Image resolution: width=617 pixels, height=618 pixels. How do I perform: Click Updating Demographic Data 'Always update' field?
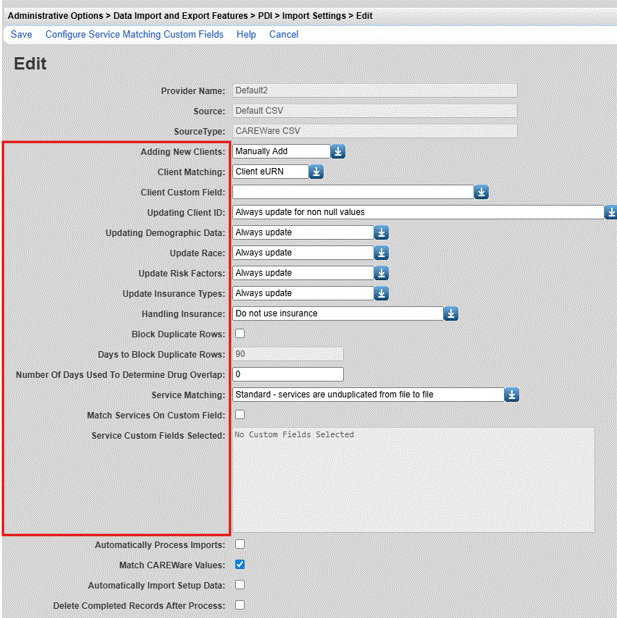pos(303,233)
